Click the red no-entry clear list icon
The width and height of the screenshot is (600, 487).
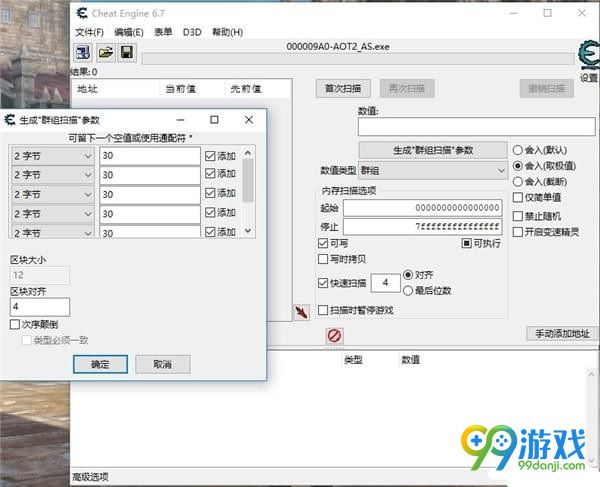pos(335,336)
